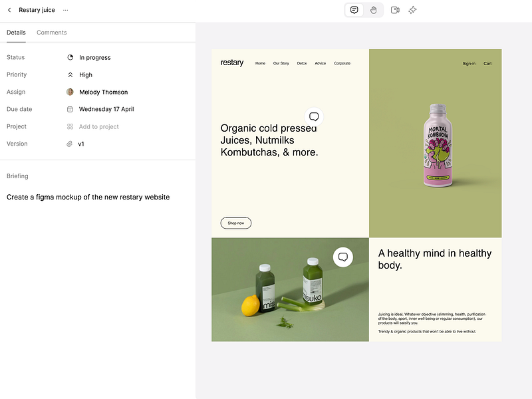Click Home link in mockup navigation
532x399 pixels.
point(260,63)
